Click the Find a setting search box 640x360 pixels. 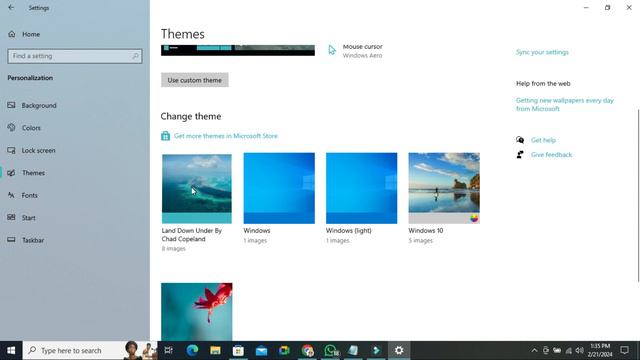click(x=75, y=56)
